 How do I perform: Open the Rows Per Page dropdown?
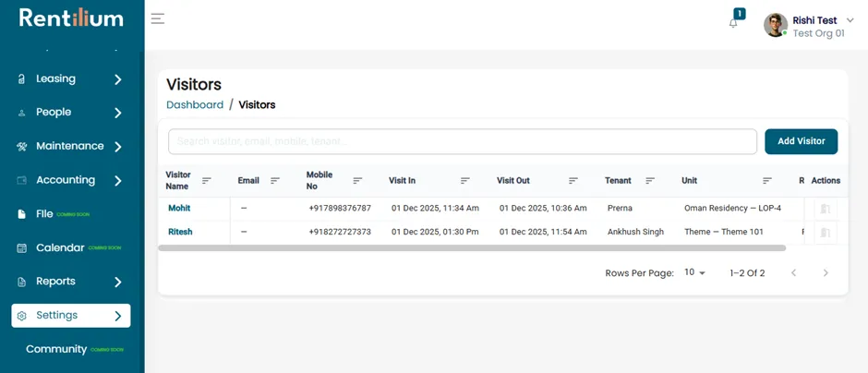coord(694,272)
